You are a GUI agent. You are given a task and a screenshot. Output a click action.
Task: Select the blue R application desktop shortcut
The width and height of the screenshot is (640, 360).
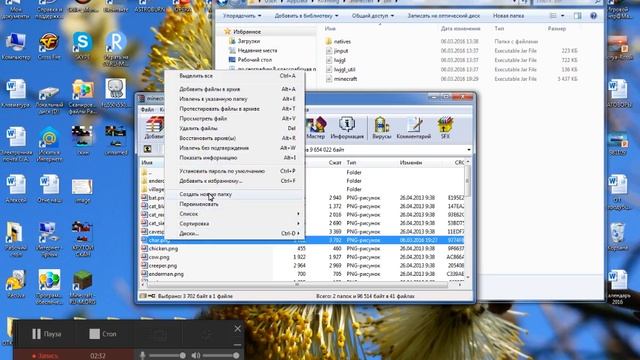116,48
